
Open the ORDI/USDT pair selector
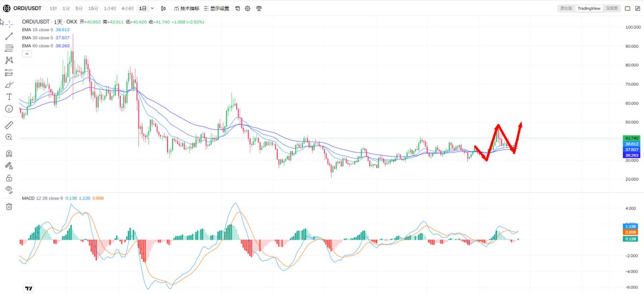(x=28, y=9)
